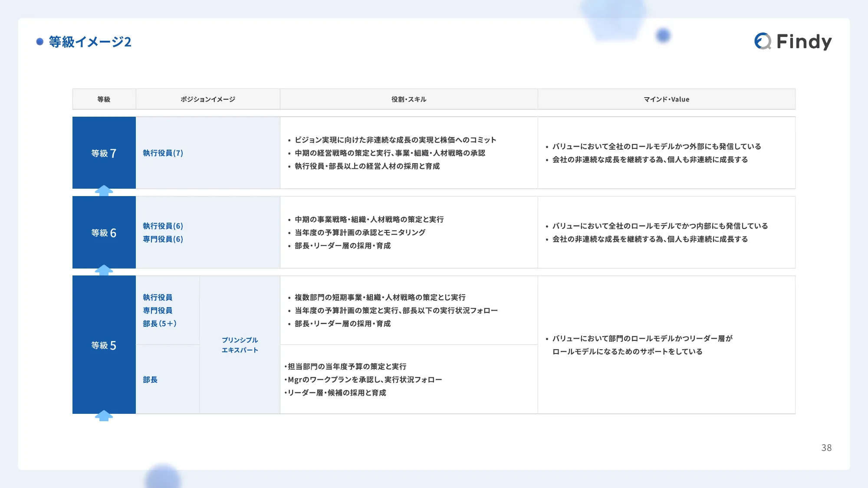Screen dimensions: 868x488
Task: Click the 等級イメージ2 slide title
Action: 89,42
